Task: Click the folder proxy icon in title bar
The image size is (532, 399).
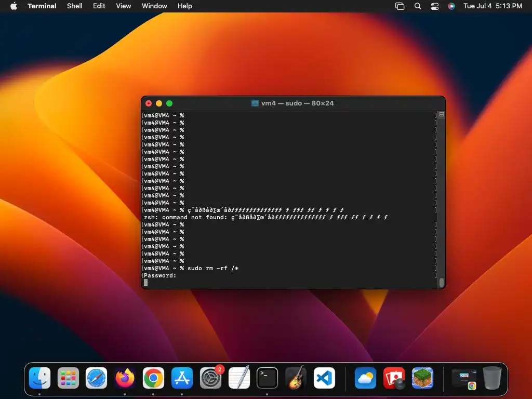Action: point(255,103)
